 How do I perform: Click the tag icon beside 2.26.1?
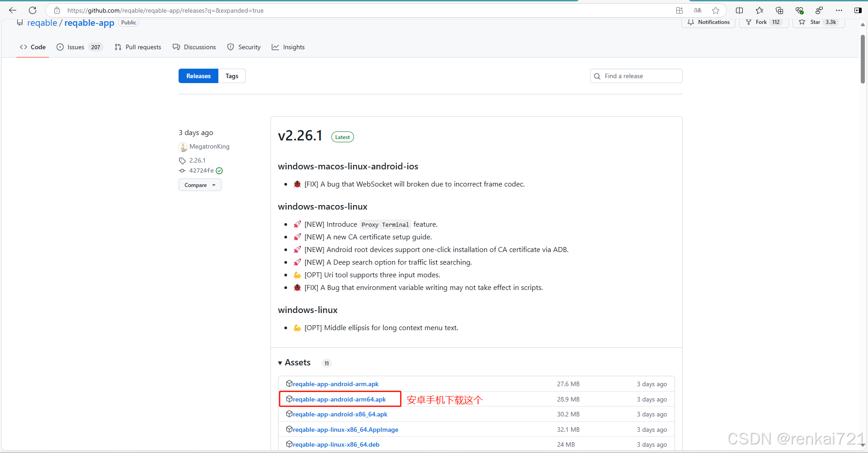tap(182, 161)
